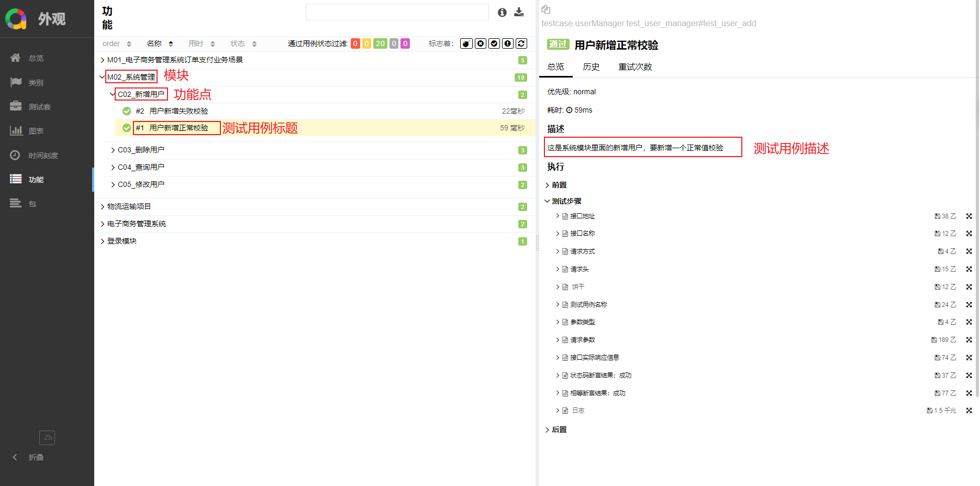Image resolution: width=980 pixels, height=486 pixels.
Task: Toggle the checkmark mark filter in 标志着 row
Action: click(x=494, y=43)
